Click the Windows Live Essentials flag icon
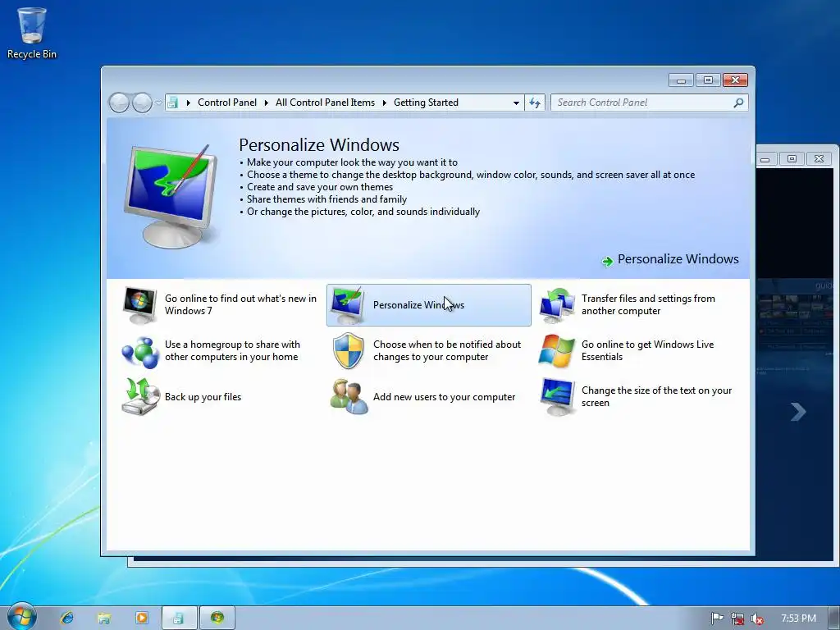Viewport: 840px width, 630px height. coord(557,351)
